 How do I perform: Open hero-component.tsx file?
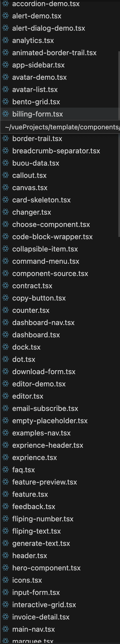click(59, 568)
